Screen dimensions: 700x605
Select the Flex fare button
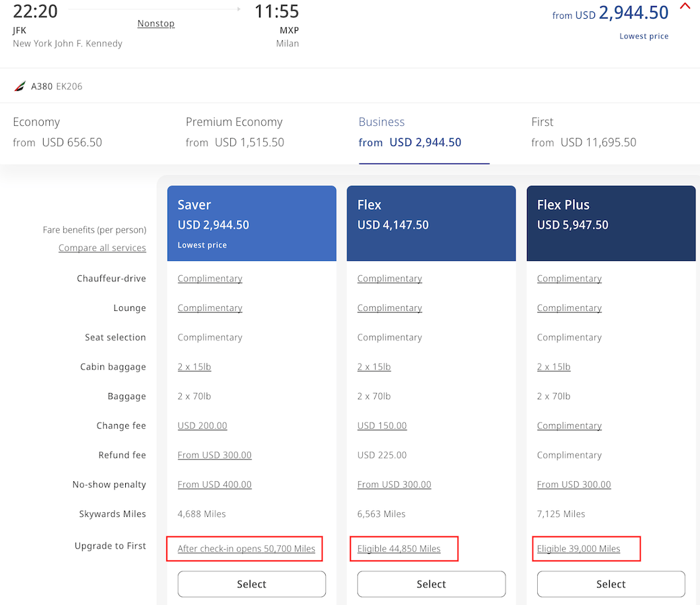click(x=431, y=584)
